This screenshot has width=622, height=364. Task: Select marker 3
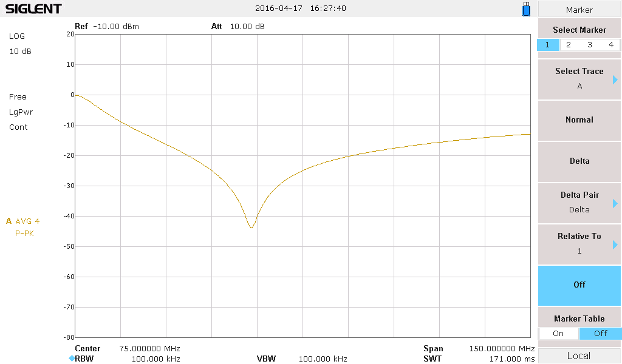[x=590, y=45]
